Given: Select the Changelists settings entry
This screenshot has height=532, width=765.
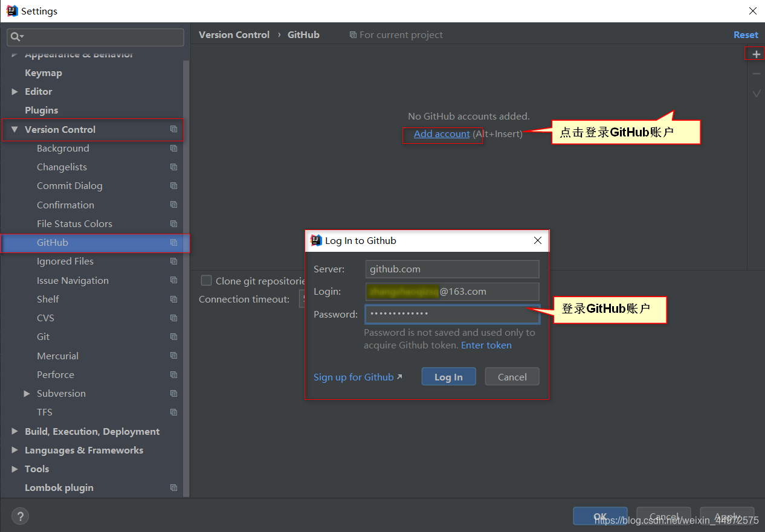Looking at the screenshot, I should pyautogui.click(x=62, y=167).
